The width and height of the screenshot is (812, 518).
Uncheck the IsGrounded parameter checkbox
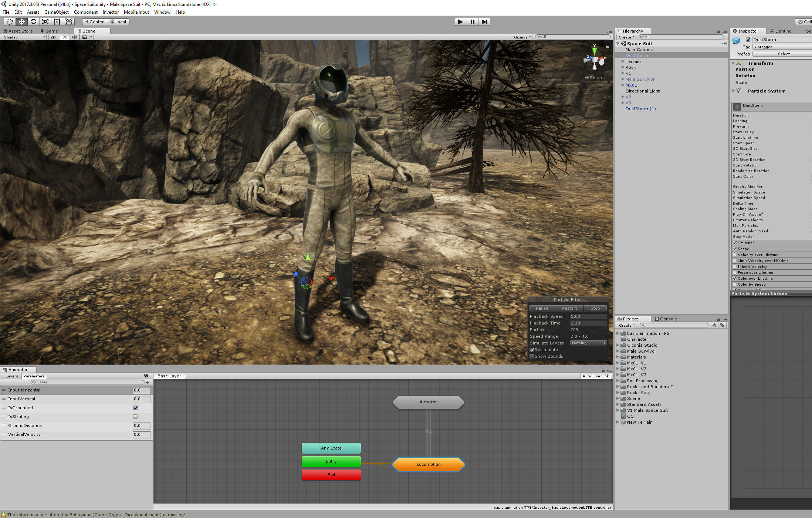pyautogui.click(x=135, y=408)
